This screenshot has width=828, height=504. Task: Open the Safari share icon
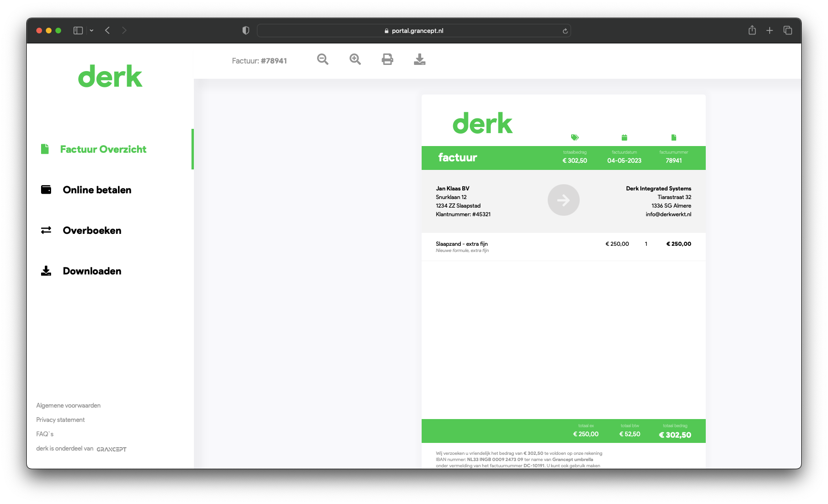click(752, 30)
